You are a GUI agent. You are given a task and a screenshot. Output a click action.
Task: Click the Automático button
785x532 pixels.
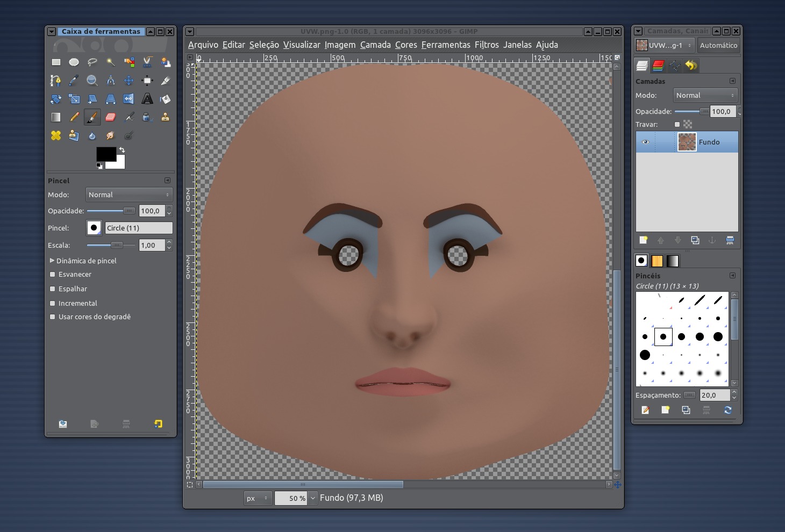click(x=718, y=45)
